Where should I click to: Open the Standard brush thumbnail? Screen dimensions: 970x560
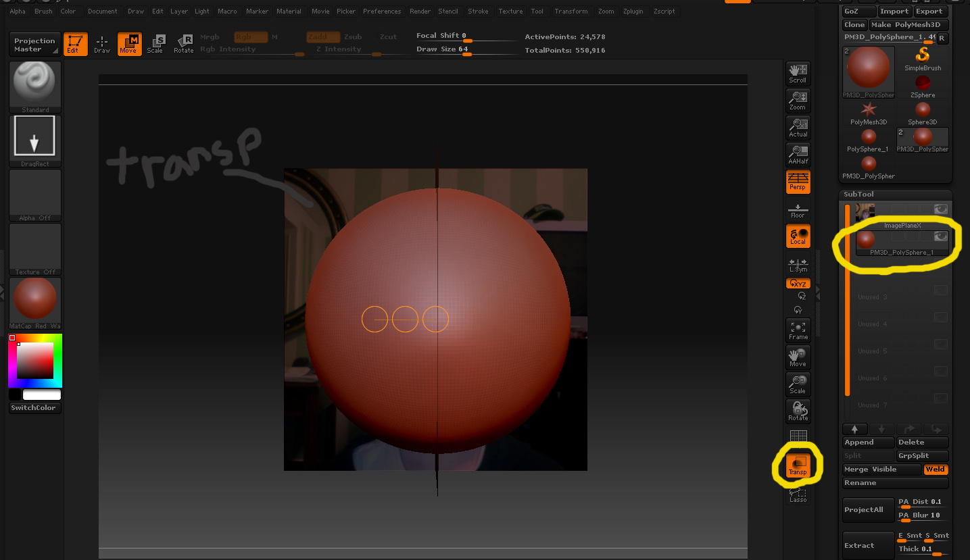click(x=35, y=87)
